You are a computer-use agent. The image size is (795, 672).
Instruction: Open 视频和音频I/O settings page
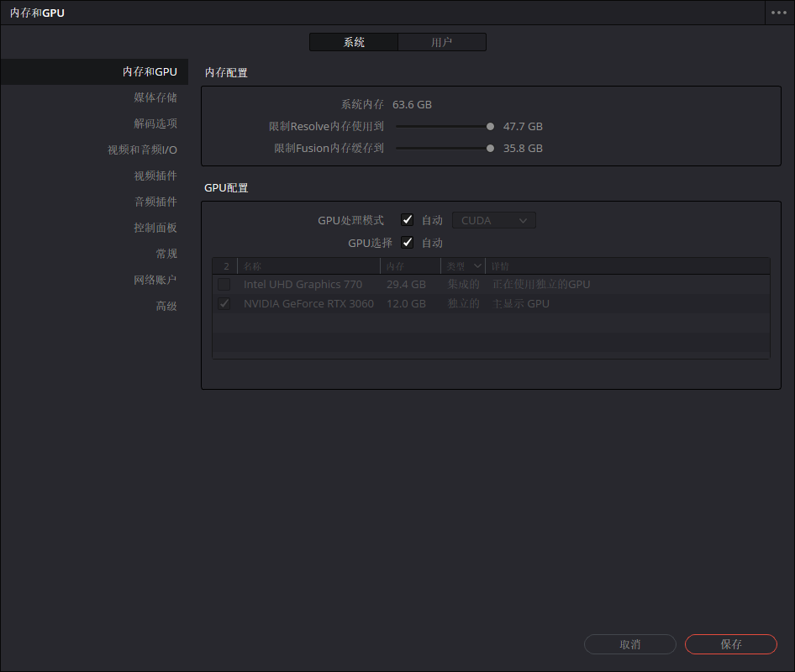tap(142, 150)
